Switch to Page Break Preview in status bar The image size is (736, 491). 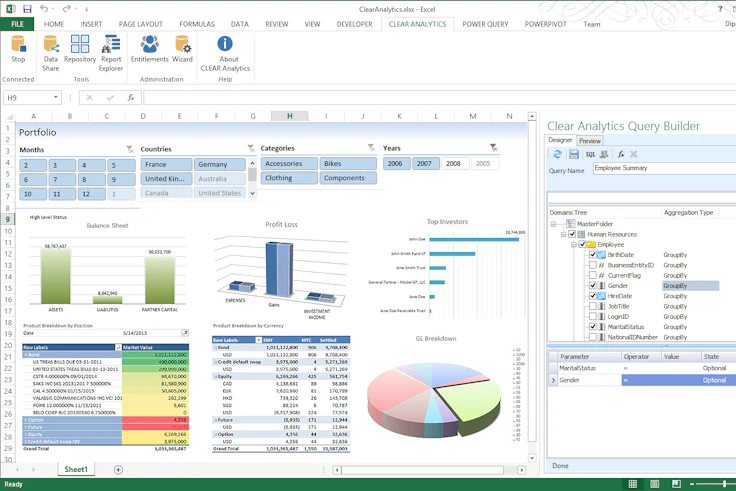(676, 484)
